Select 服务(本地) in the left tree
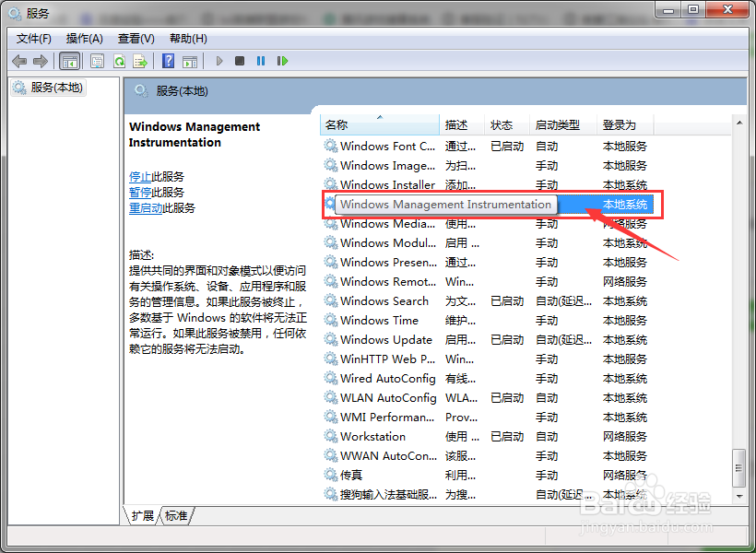 point(49,88)
